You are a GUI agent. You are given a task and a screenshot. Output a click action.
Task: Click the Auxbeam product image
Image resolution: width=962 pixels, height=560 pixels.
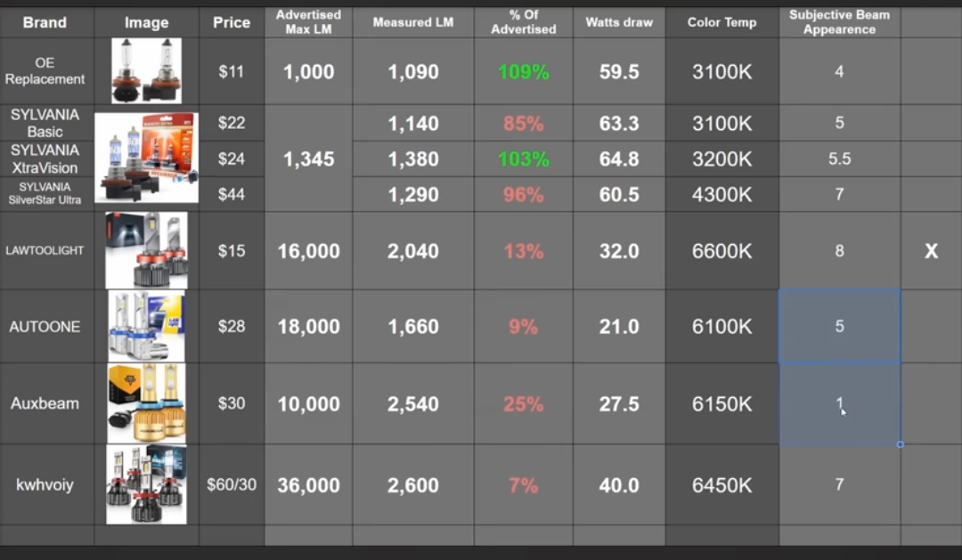[x=146, y=403]
